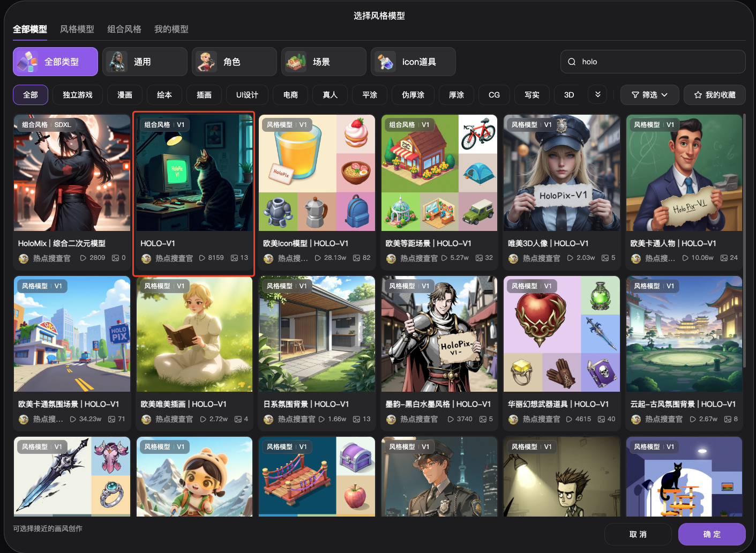The image size is (756, 553).
Task: Select the 写实 style tag
Action: point(532,95)
